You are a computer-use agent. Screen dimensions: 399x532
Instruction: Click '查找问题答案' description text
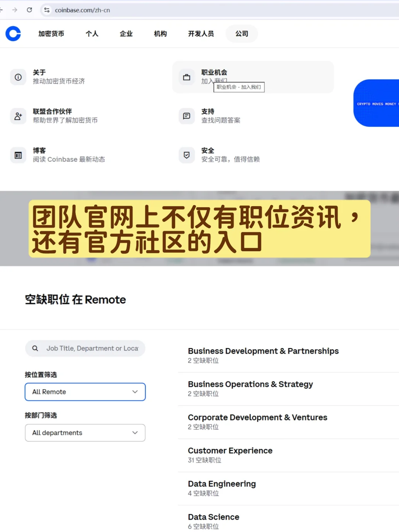click(221, 120)
